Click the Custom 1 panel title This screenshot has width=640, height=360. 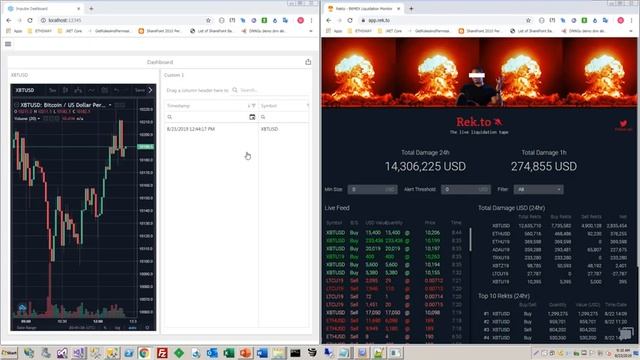tap(174, 75)
